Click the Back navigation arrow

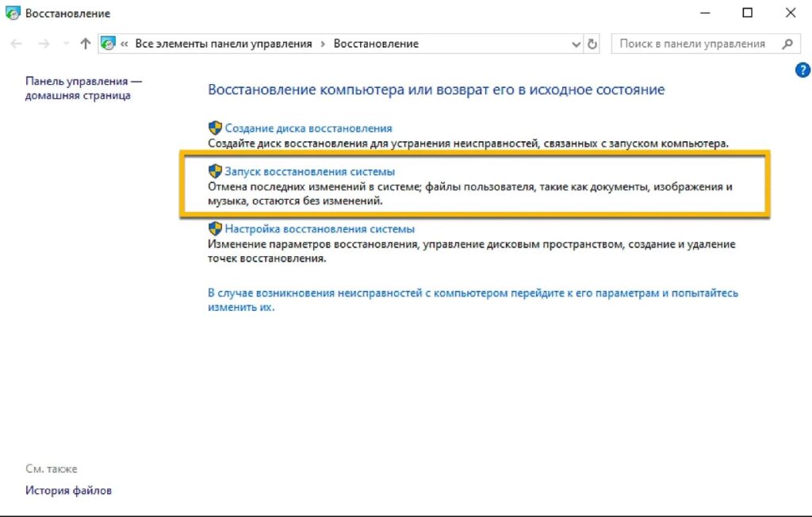pyautogui.click(x=16, y=44)
